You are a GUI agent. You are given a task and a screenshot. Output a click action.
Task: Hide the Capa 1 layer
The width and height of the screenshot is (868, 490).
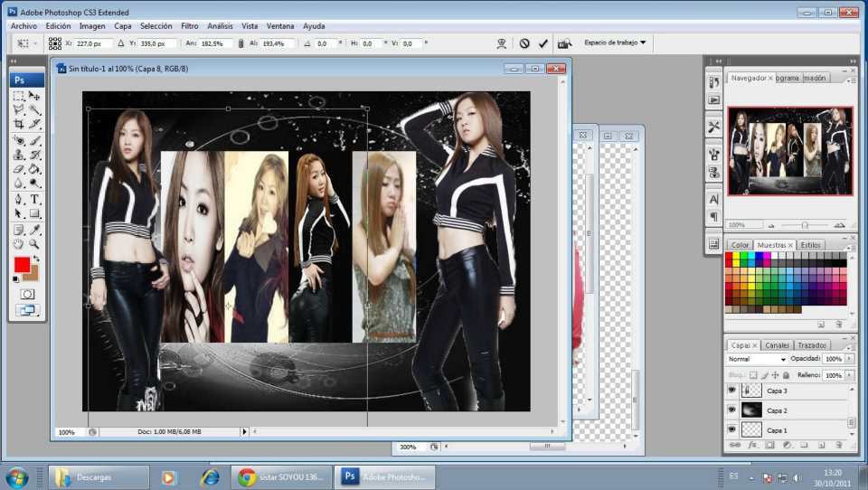coord(731,429)
